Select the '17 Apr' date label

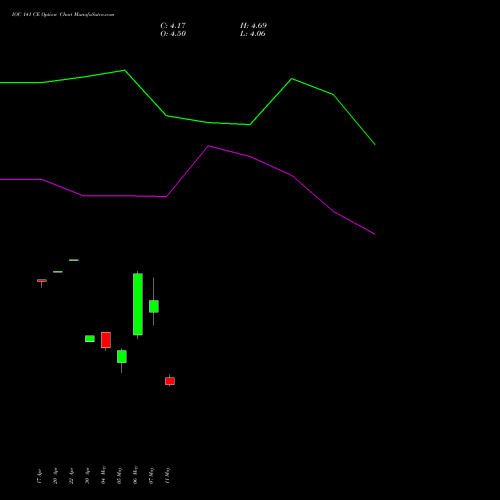(39, 476)
